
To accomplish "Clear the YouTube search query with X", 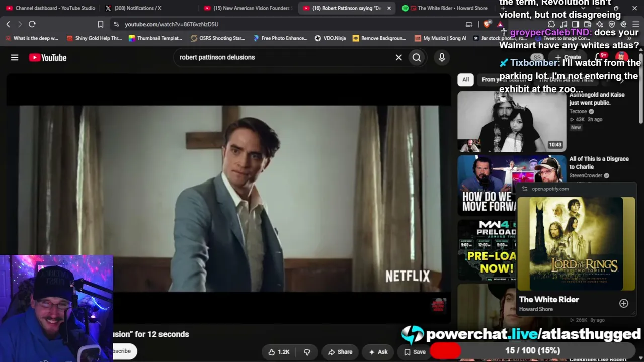I will point(399,57).
